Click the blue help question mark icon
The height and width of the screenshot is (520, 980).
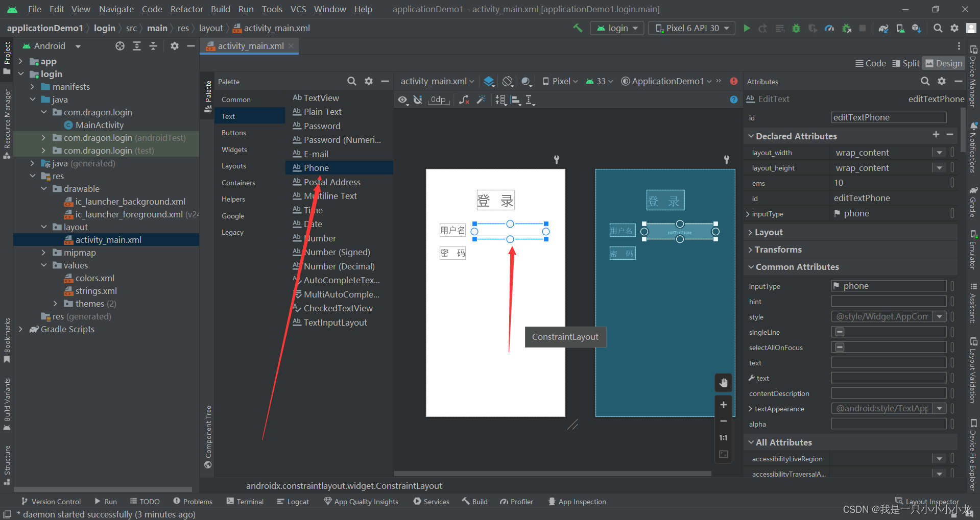click(734, 100)
